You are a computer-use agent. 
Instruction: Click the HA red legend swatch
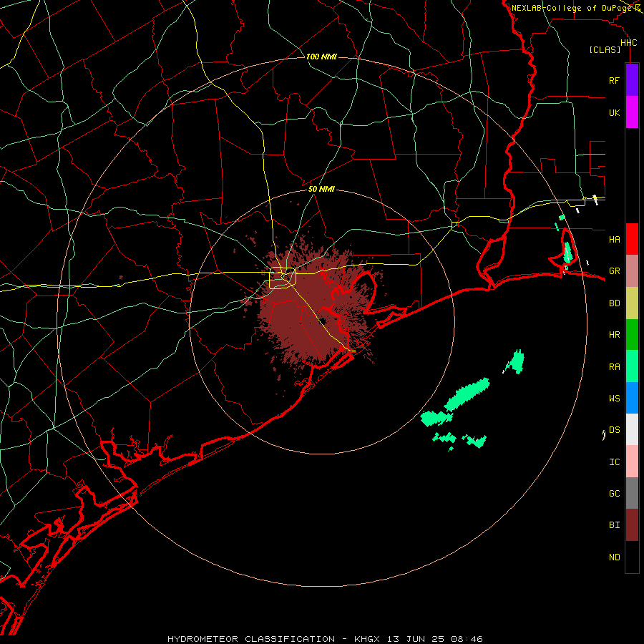click(x=632, y=239)
